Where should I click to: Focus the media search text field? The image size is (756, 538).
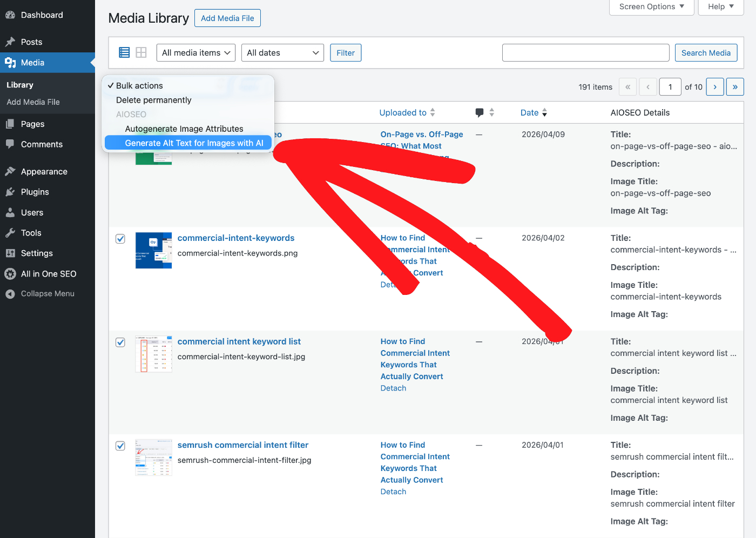click(x=585, y=53)
